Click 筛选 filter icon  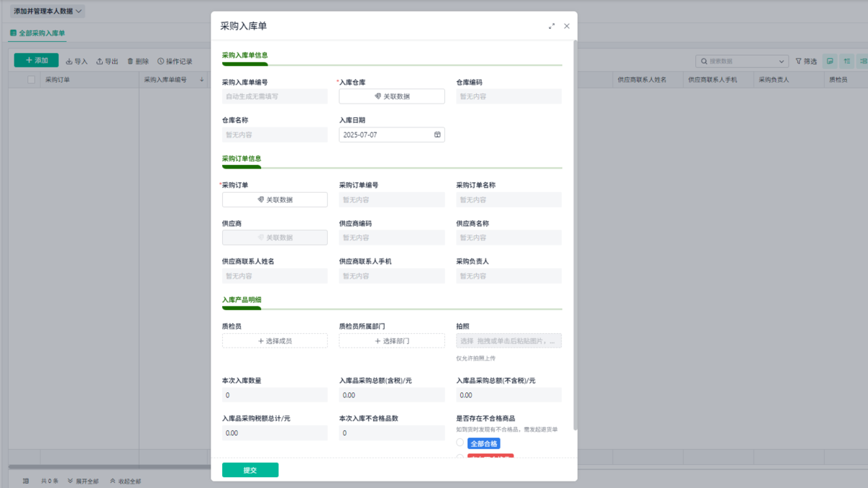click(807, 62)
